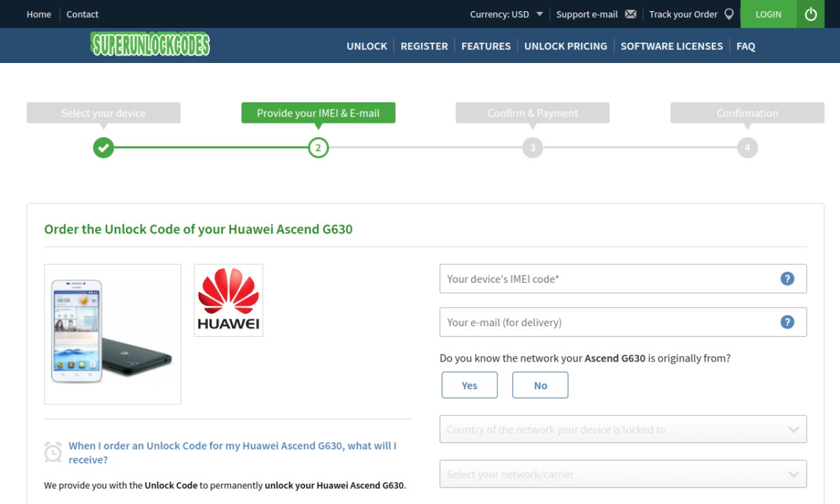
Task: Click the step 3 circle indicator
Action: click(533, 148)
